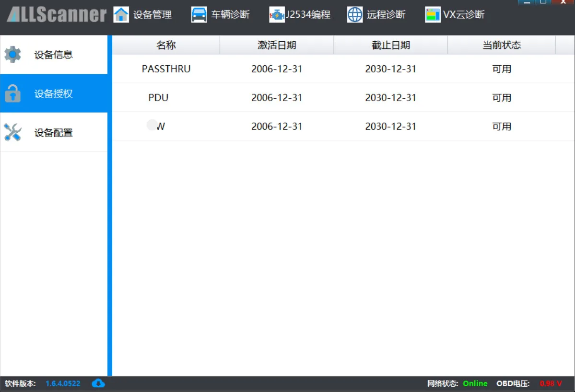The height and width of the screenshot is (392, 575).
Task: Open the VX云诊断 menu label
Action: click(464, 15)
